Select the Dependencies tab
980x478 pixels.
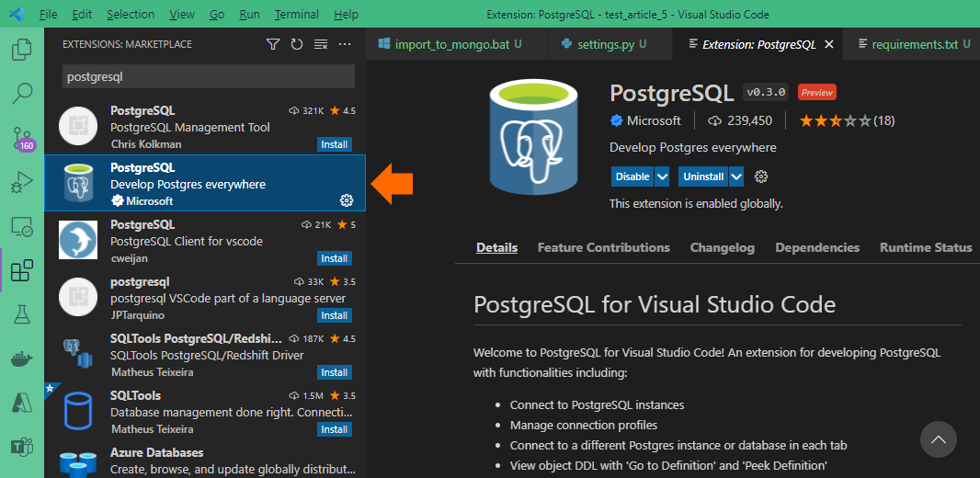[x=817, y=247]
